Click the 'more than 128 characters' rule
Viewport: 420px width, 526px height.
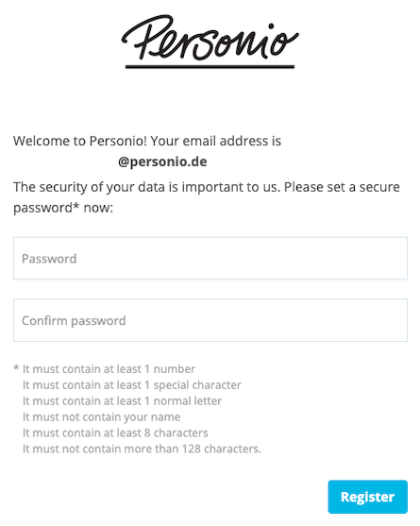142,449
